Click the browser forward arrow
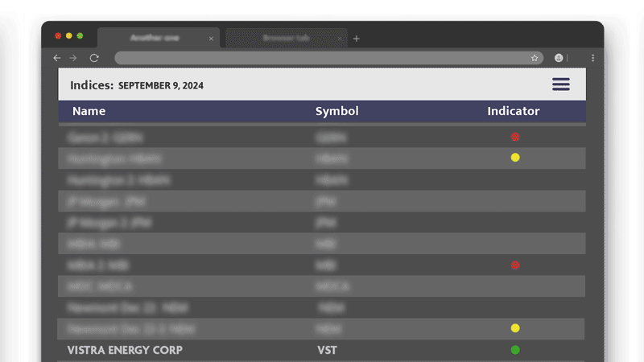Viewport: 644px width, 362px height. pos(73,58)
